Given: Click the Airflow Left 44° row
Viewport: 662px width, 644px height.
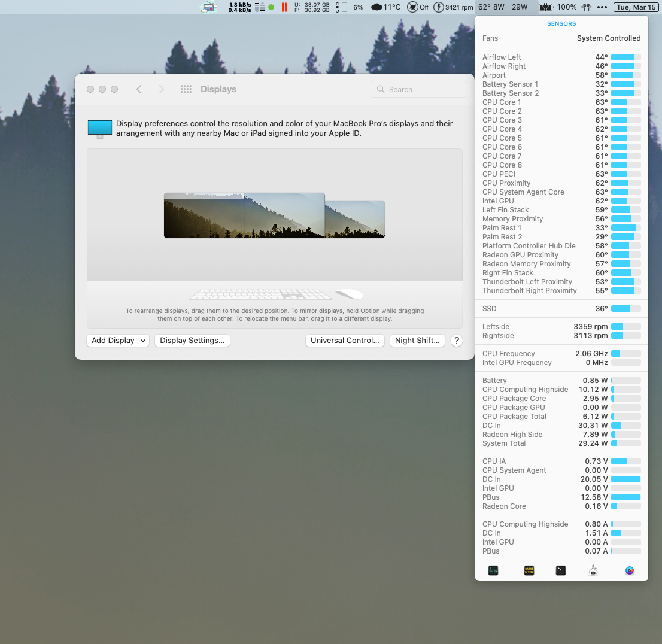Looking at the screenshot, I should 561,57.
